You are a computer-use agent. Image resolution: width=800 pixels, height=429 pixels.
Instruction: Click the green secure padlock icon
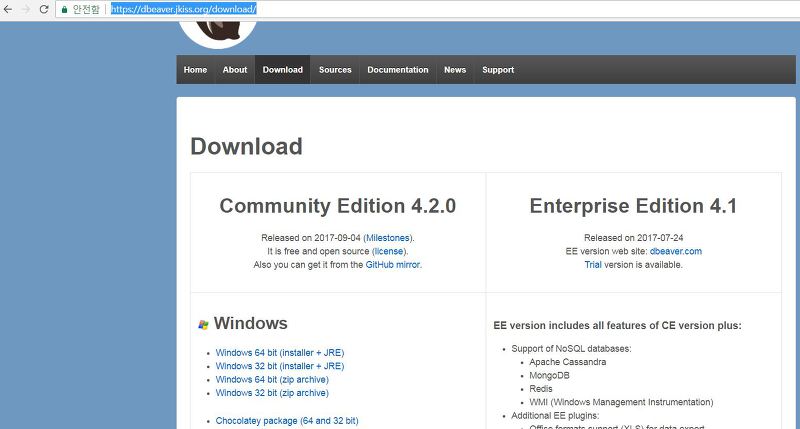pos(64,9)
